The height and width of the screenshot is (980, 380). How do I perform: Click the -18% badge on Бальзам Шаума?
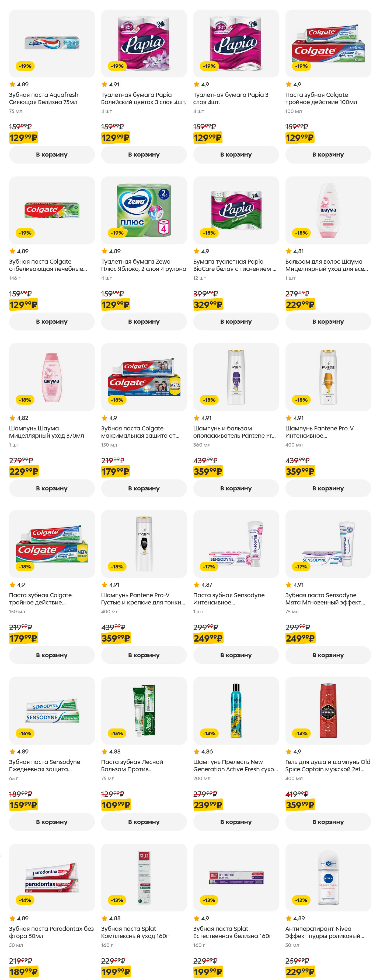click(x=301, y=233)
